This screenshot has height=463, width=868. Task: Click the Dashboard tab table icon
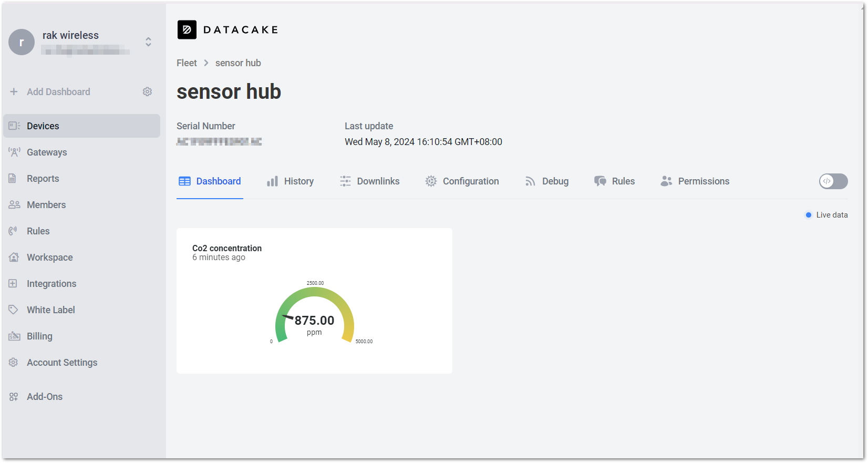[x=184, y=181]
